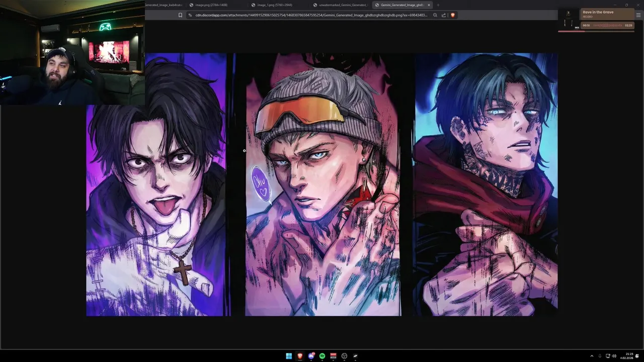Viewport: 644px width, 362px height.
Task: Open the Windows Start menu
Action: point(289,356)
